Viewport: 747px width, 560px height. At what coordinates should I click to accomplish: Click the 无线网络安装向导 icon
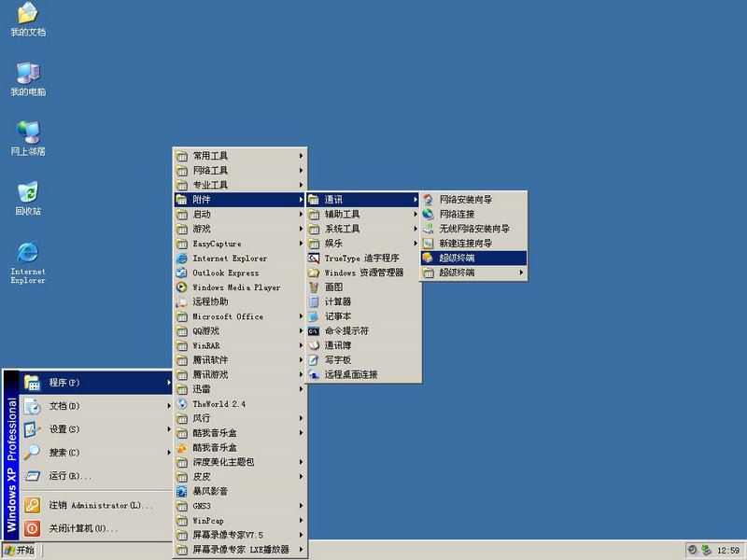pyautogui.click(x=429, y=229)
